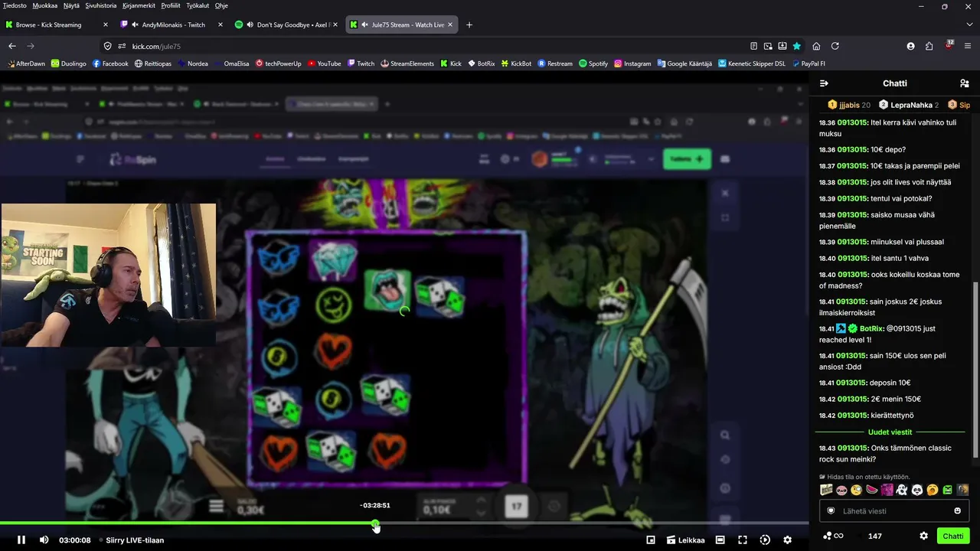Go back to previous page
The height and width of the screenshot is (551, 980).
(x=12, y=46)
